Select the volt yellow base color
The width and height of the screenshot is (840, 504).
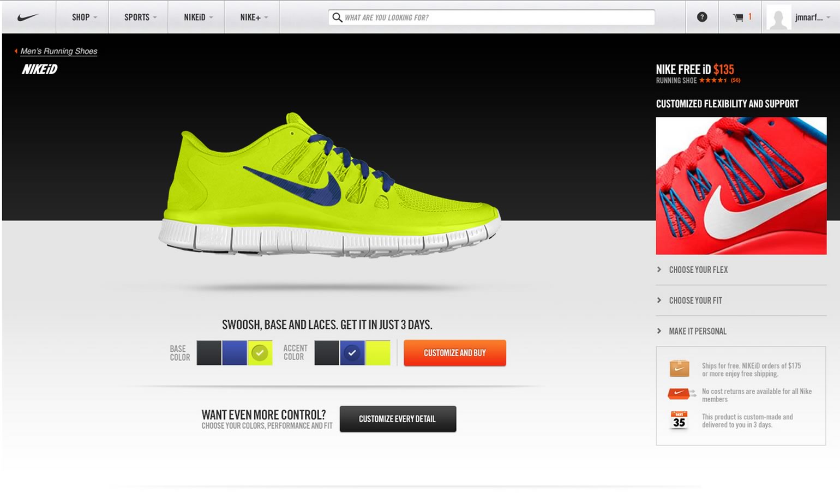pyautogui.click(x=260, y=353)
